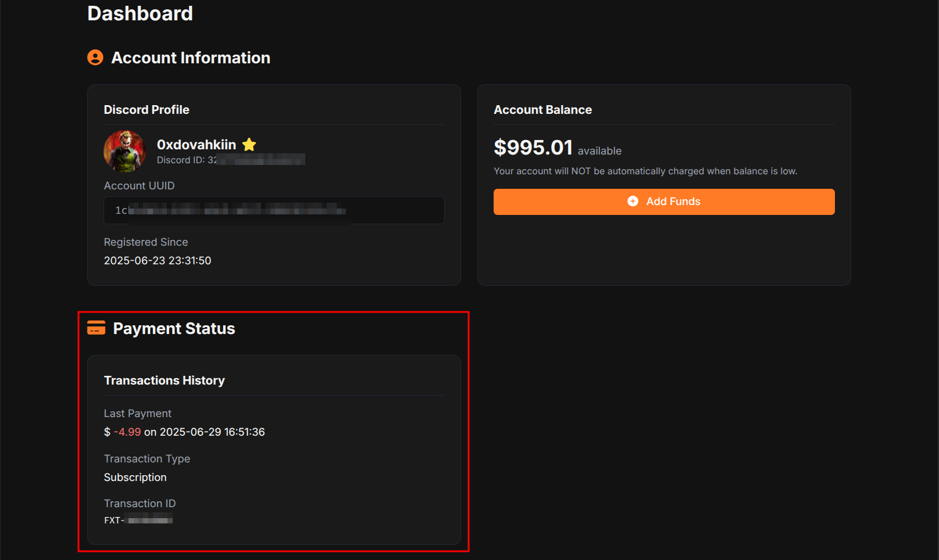Click the Discord Profile card title
This screenshot has width=939, height=560.
tap(147, 110)
